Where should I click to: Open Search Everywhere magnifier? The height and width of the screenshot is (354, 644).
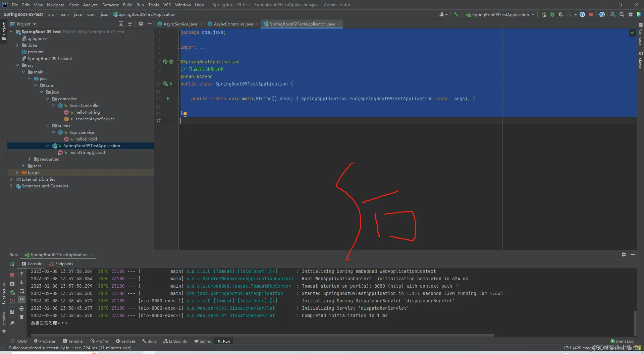(x=622, y=14)
